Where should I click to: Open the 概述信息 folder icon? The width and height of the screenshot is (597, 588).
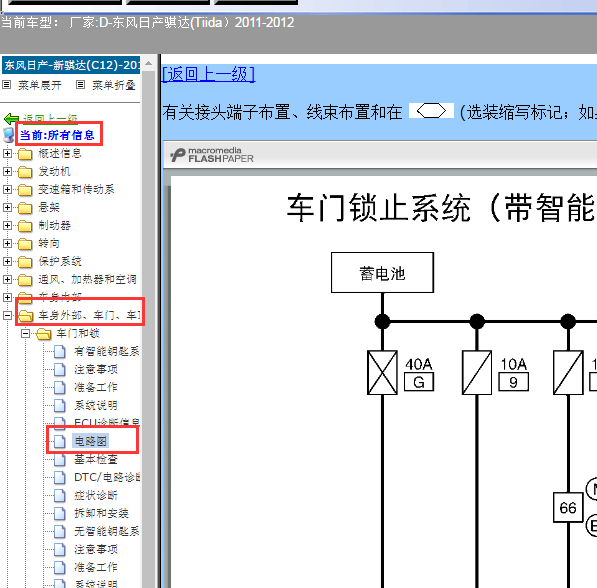pos(25,154)
